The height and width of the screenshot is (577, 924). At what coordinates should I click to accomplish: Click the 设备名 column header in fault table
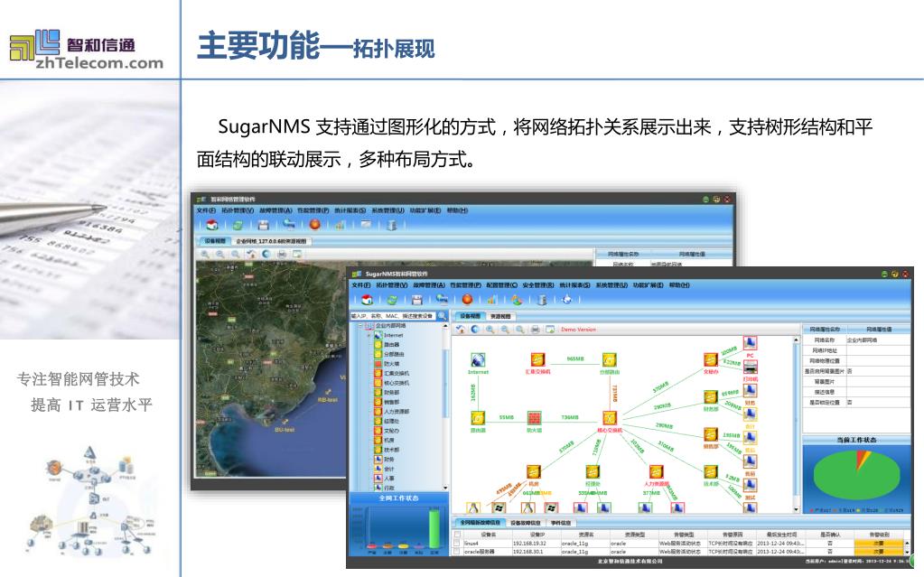click(x=489, y=535)
